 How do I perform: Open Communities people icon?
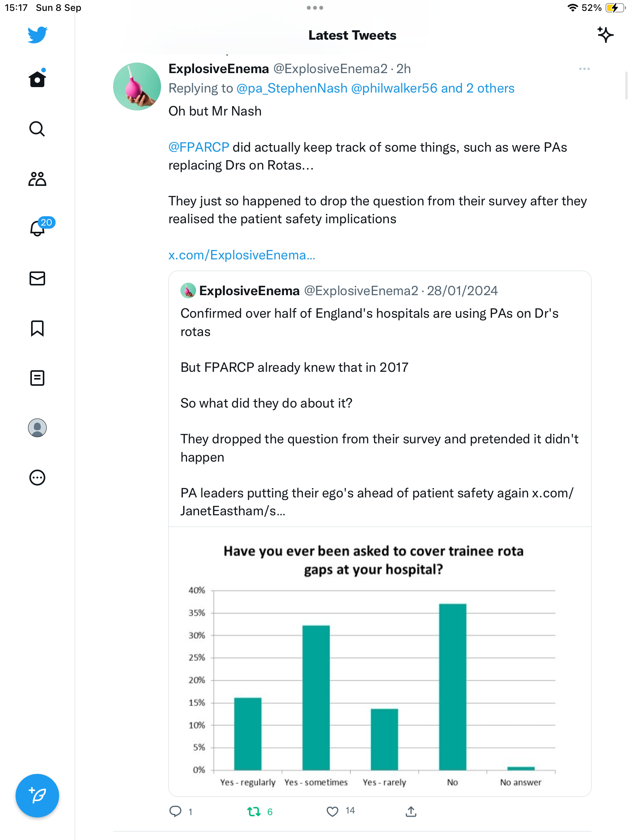coord(37,179)
